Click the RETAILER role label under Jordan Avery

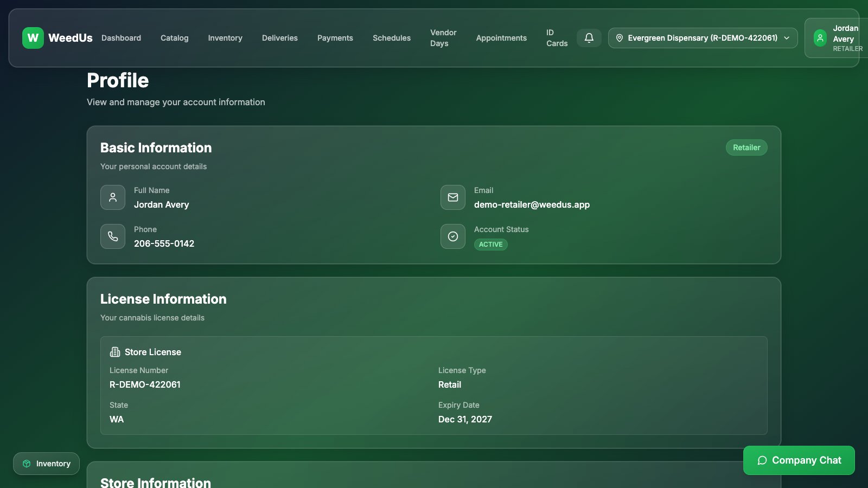[847, 49]
